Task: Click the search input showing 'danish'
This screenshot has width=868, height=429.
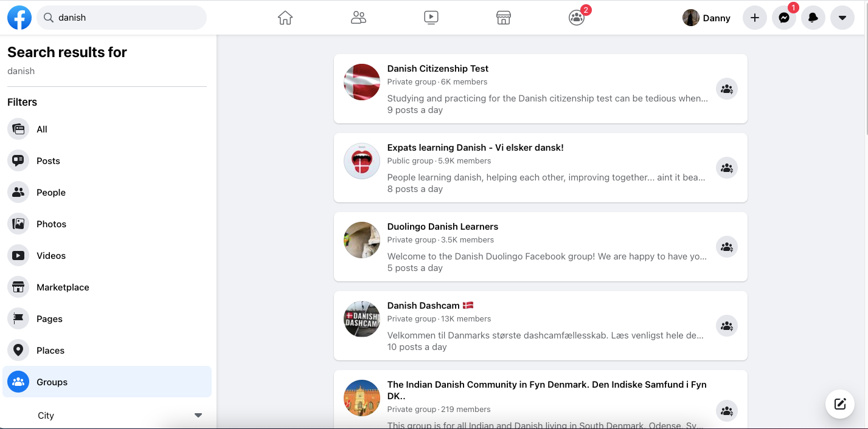Action: pos(122,18)
